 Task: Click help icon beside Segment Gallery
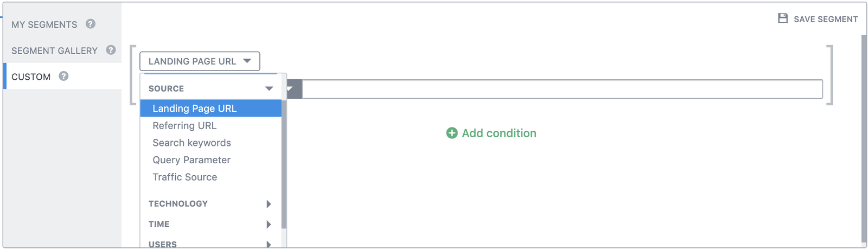pyautogui.click(x=111, y=50)
